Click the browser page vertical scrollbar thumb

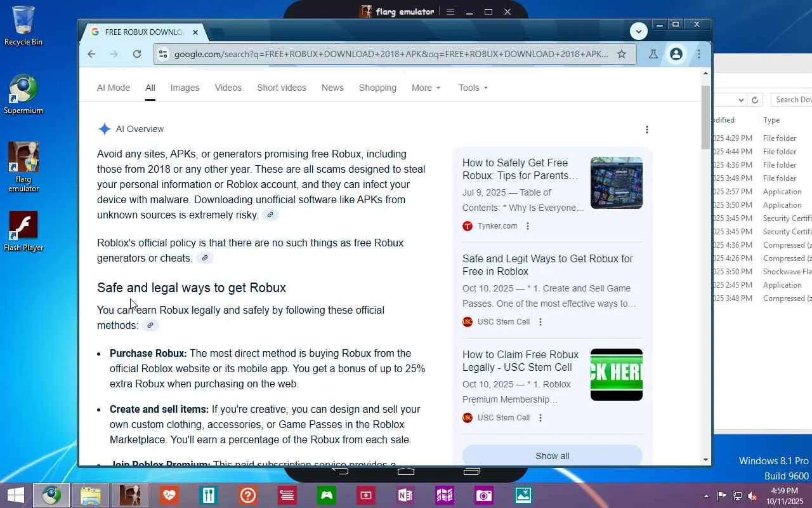pyautogui.click(x=705, y=117)
